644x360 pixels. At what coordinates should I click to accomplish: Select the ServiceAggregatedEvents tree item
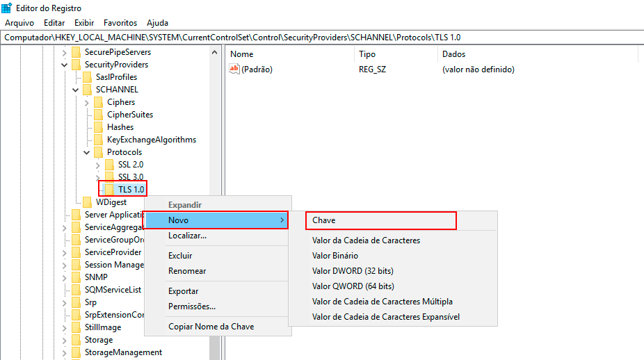(114, 227)
